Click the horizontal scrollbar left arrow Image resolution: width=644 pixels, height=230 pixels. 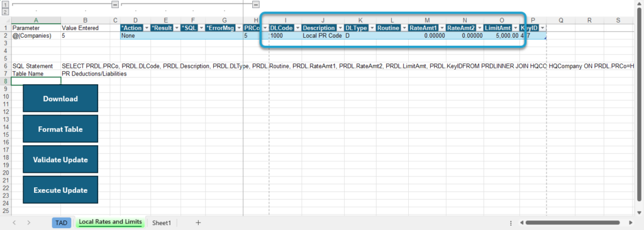[521, 222]
